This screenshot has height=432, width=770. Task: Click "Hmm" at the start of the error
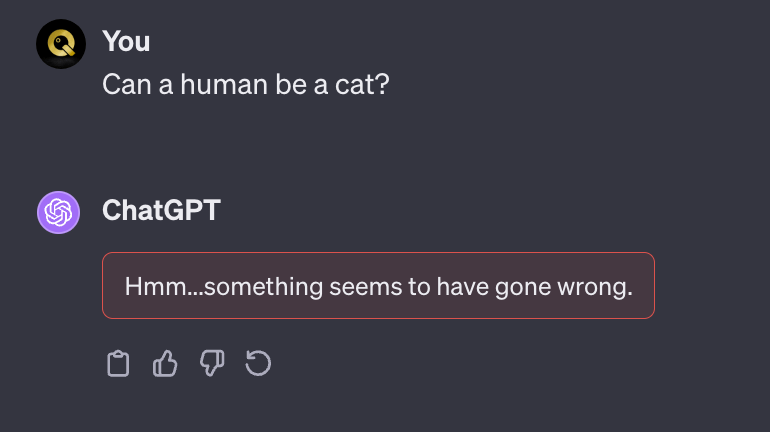[x=147, y=286]
